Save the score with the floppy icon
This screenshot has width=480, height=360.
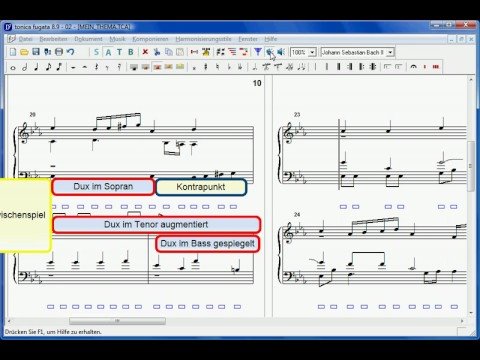click(x=36, y=52)
